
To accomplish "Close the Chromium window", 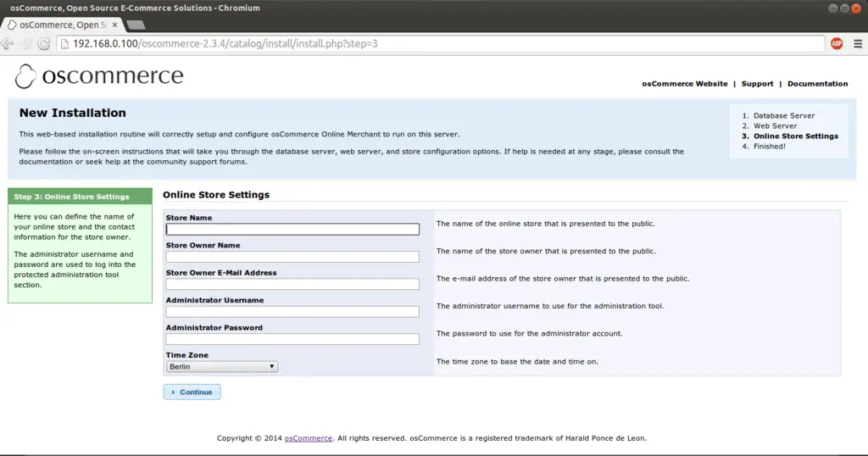I will [x=856, y=8].
